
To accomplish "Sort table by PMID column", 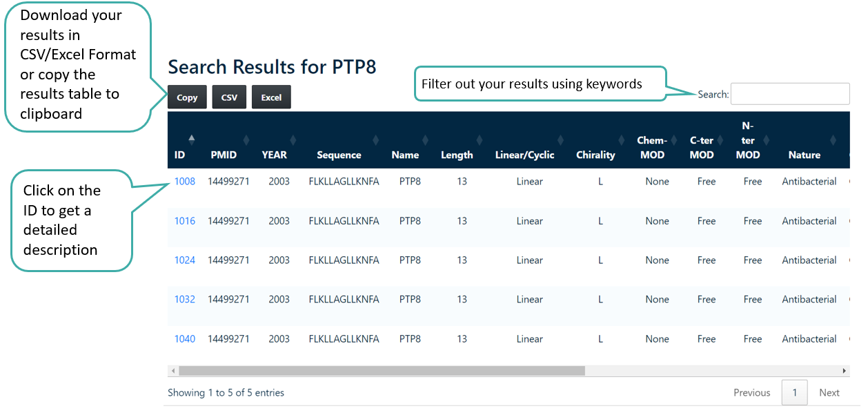I will [x=224, y=155].
